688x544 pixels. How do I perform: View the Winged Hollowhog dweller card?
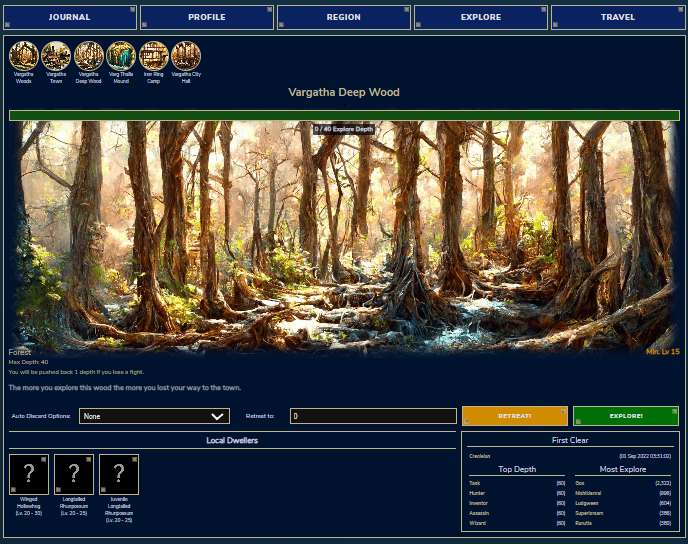click(x=29, y=474)
